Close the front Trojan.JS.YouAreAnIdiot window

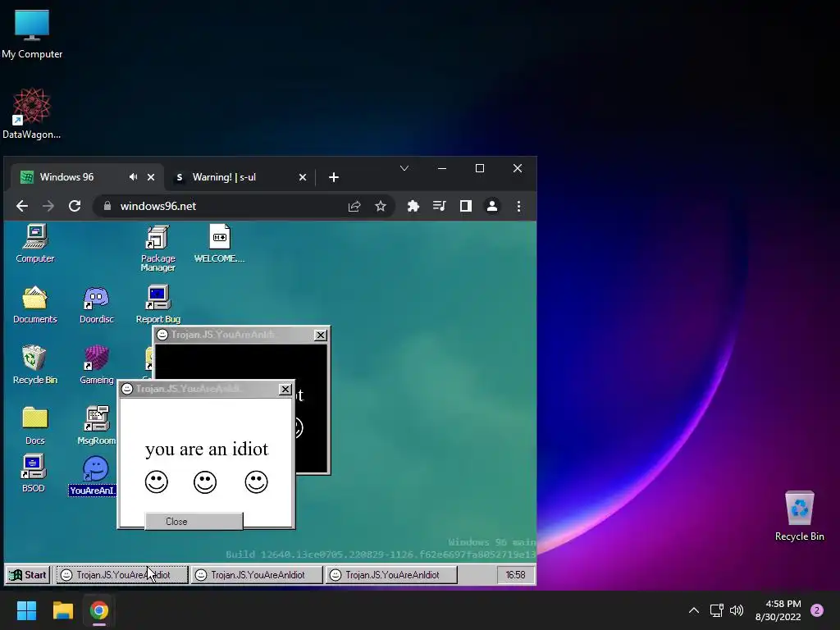[x=285, y=389]
